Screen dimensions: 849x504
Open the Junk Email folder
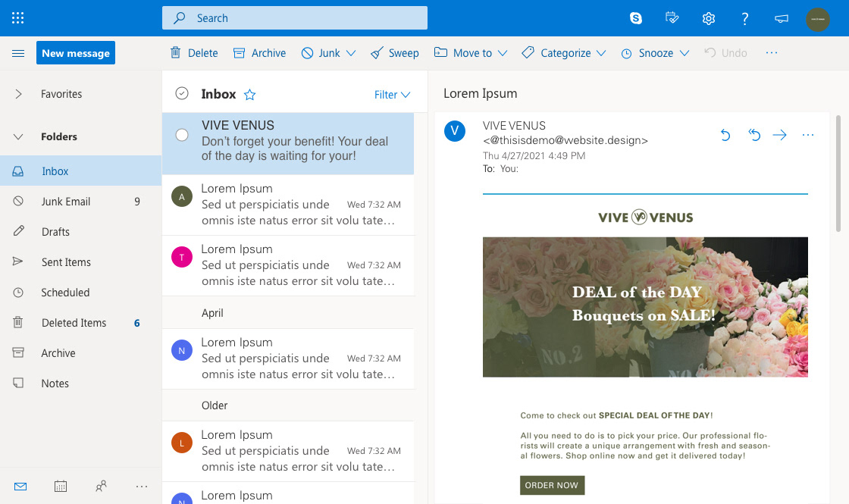point(80,202)
